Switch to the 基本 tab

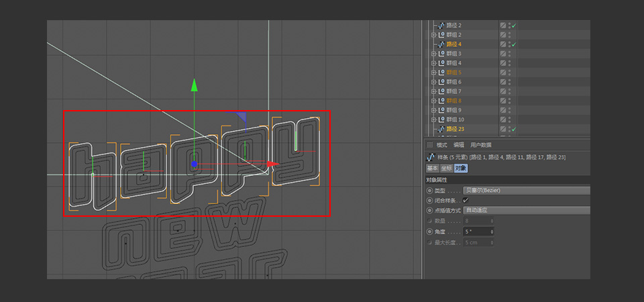(433, 168)
